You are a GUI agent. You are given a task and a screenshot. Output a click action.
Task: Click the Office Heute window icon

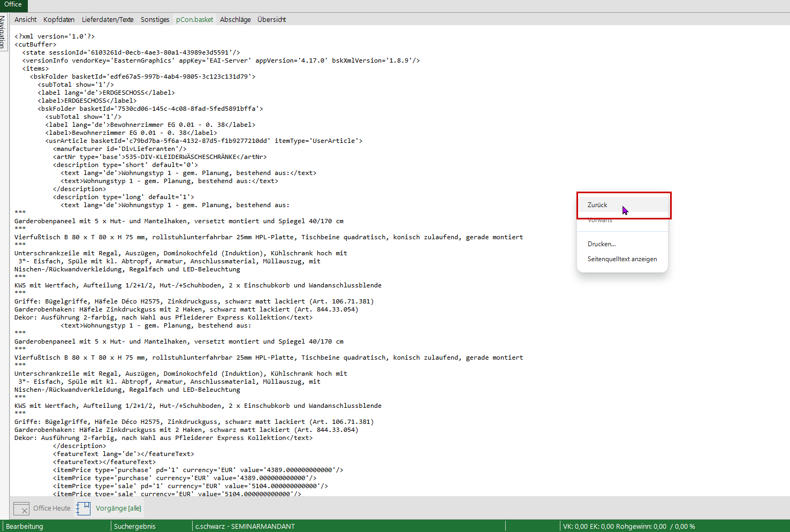tap(21, 508)
